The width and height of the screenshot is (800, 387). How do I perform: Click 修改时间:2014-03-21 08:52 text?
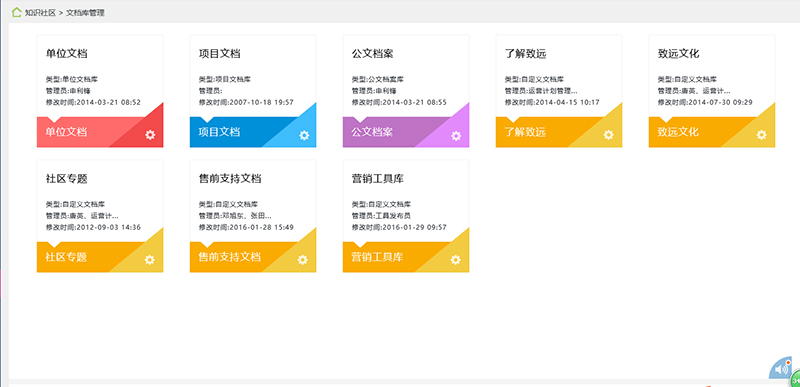[93, 102]
